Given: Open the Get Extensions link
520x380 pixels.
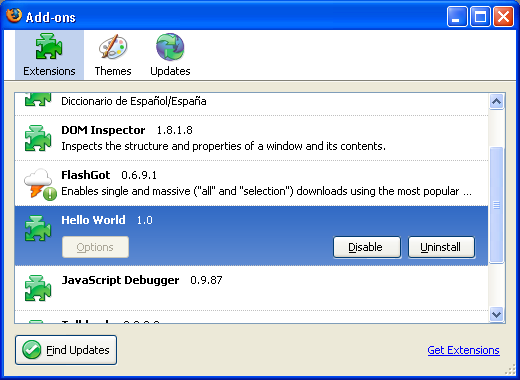Looking at the screenshot, I should [x=463, y=350].
